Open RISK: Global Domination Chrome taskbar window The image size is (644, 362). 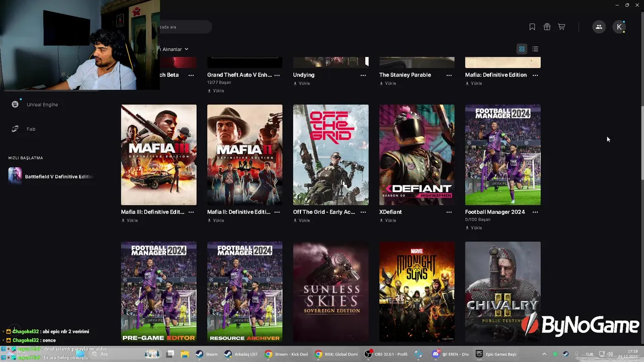[x=336, y=354]
